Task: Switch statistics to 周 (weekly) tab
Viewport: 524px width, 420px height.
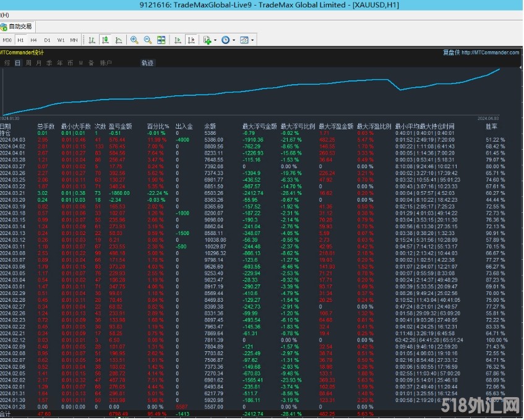Action: click(28, 62)
